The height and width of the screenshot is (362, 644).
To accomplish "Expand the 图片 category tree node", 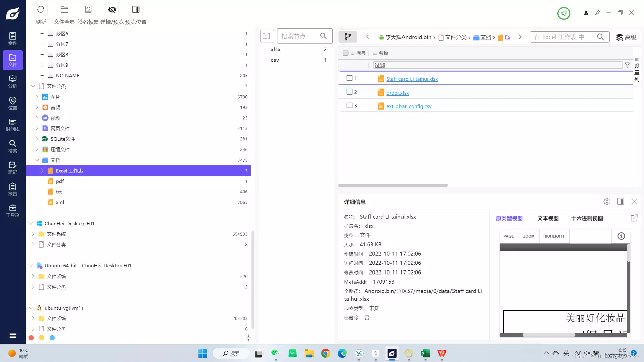I will point(37,97).
